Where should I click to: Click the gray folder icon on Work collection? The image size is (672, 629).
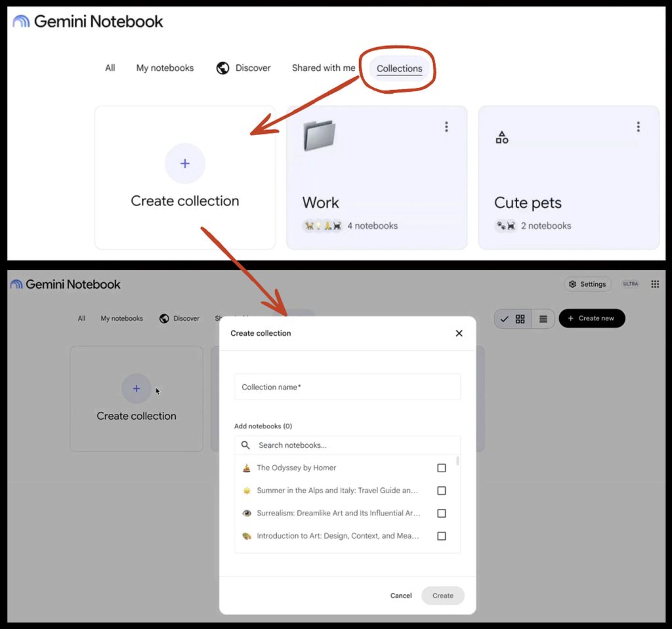pyautogui.click(x=319, y=136)
